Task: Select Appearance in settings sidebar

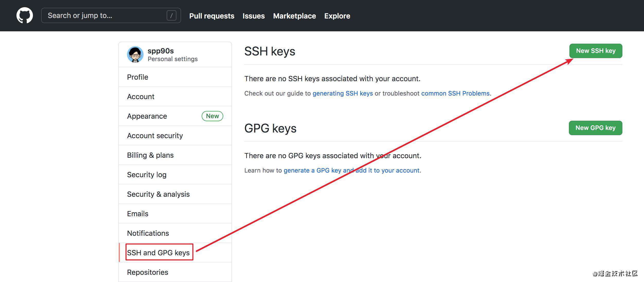Action: (x=175, y=116)
